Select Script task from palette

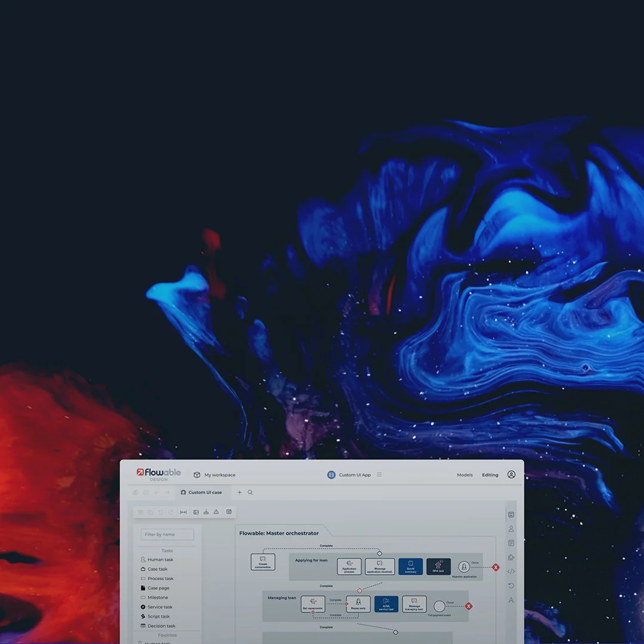(x=155, y=616)
